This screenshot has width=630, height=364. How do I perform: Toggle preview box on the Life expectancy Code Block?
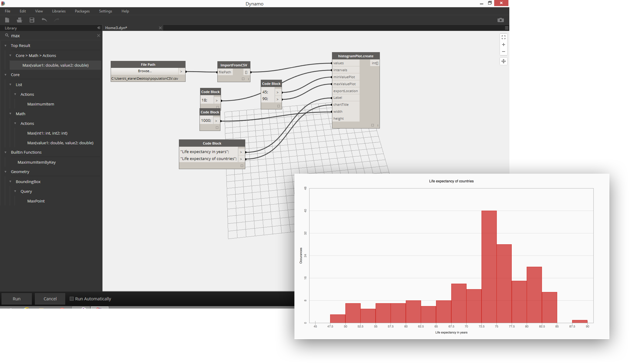[x=242, y=166]
